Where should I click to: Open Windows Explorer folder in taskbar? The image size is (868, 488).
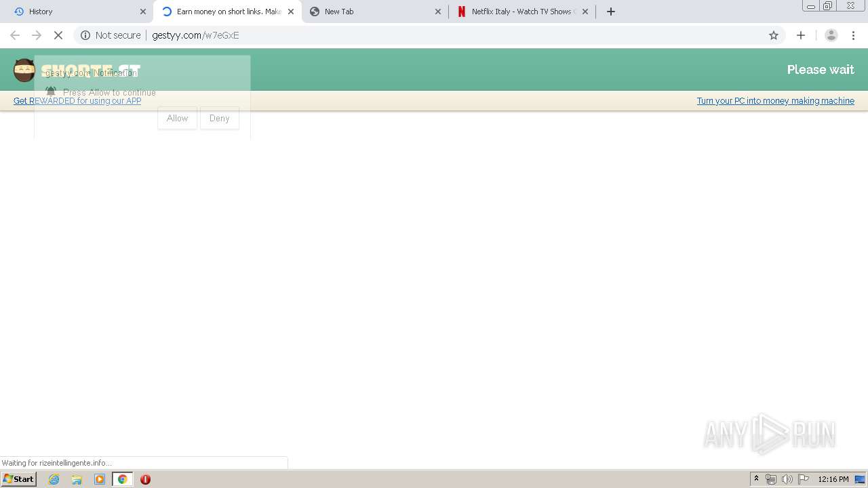tap(77, 479)
